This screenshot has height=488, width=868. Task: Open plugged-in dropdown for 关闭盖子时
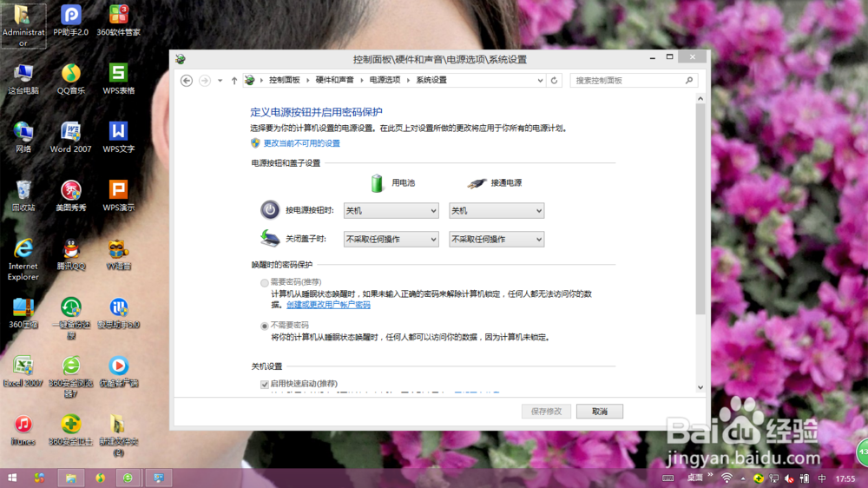click(496, 240)
